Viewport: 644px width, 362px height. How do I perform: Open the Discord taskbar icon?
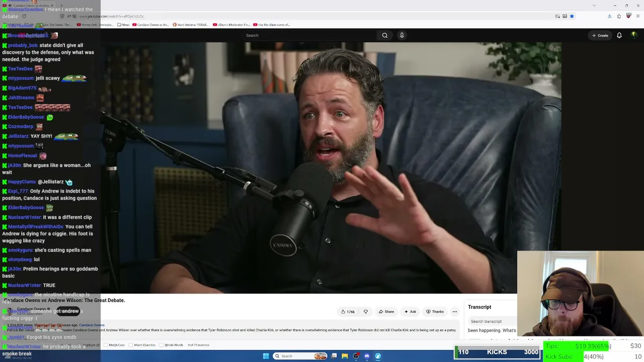(x=367, y=356)
